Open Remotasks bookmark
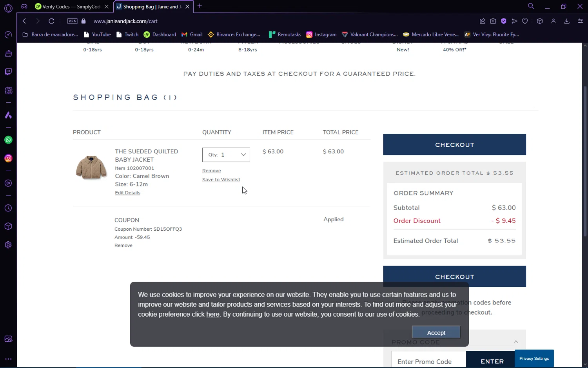This screenshot has height=368, width=588. (x=285, y=35)
